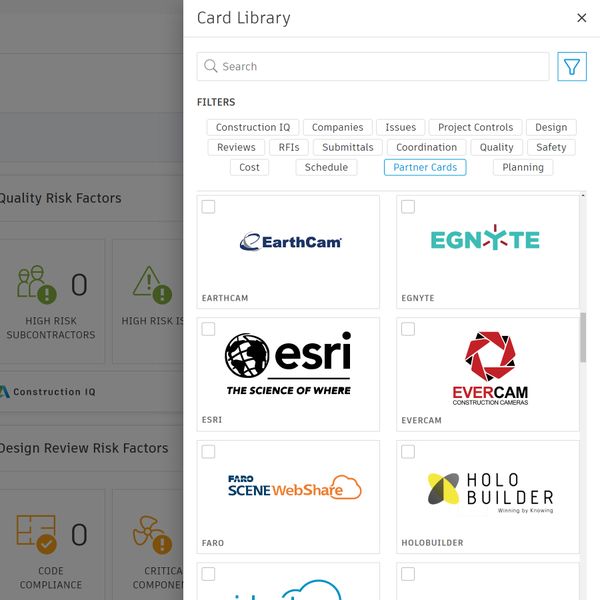Select the Planning filter chip
This screenshot has height=600, width=600.
(x=523, y=167)
